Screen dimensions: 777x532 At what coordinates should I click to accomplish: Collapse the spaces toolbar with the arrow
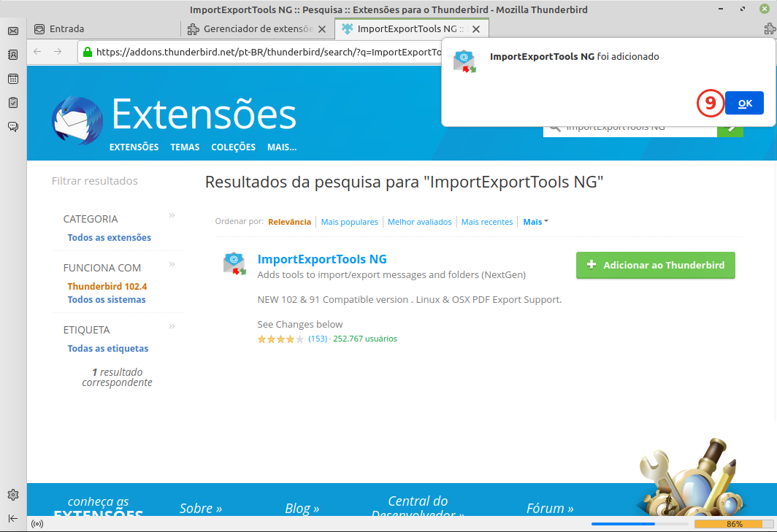13,518
